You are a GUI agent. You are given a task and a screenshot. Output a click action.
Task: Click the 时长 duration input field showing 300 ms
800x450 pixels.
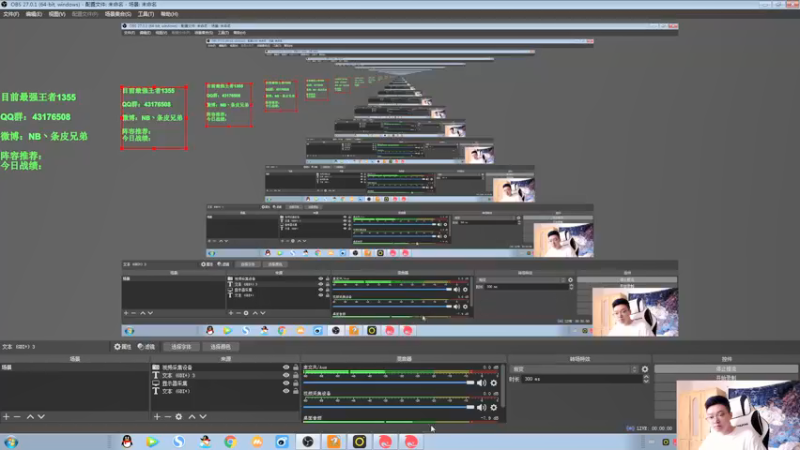pos(582,379)
